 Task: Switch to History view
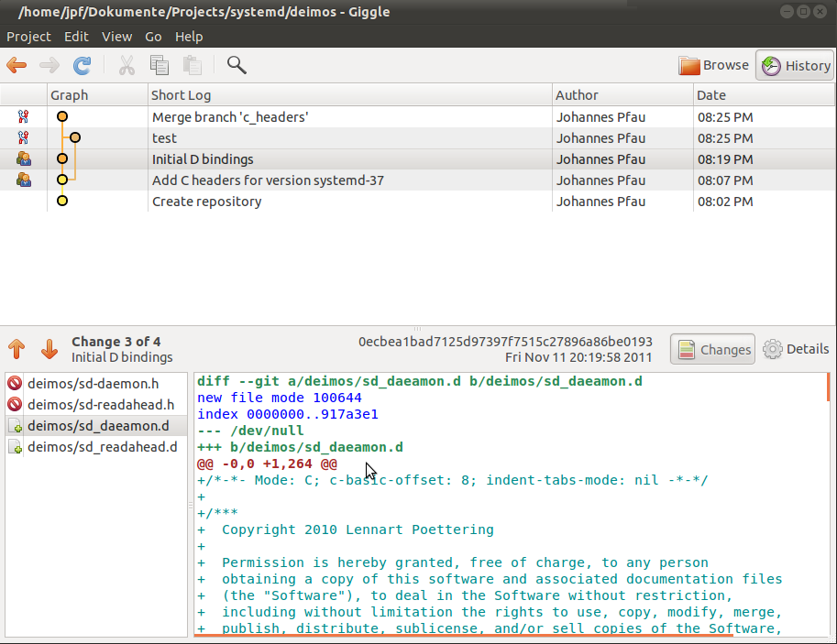point(794,65)
